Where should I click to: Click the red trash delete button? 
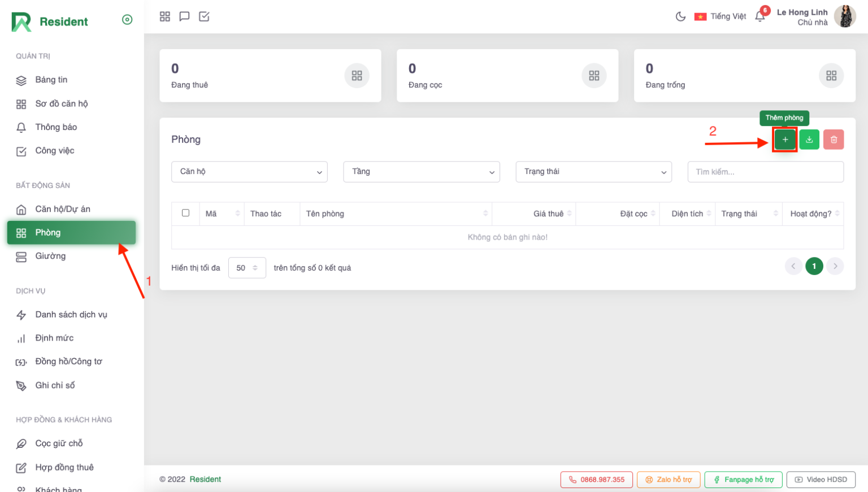click(x=834, y=140)
